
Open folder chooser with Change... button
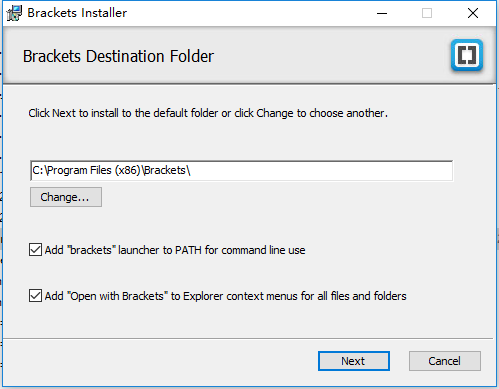click(x=66, y=197)
